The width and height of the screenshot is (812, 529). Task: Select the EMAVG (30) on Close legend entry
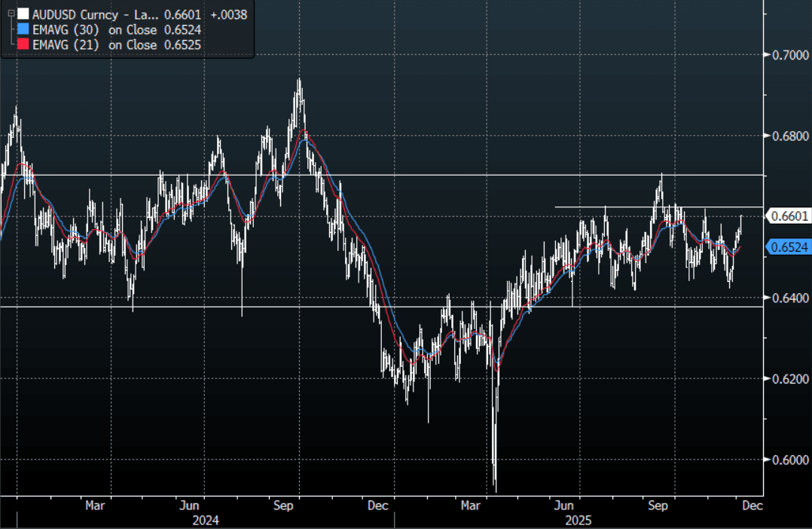95,30
